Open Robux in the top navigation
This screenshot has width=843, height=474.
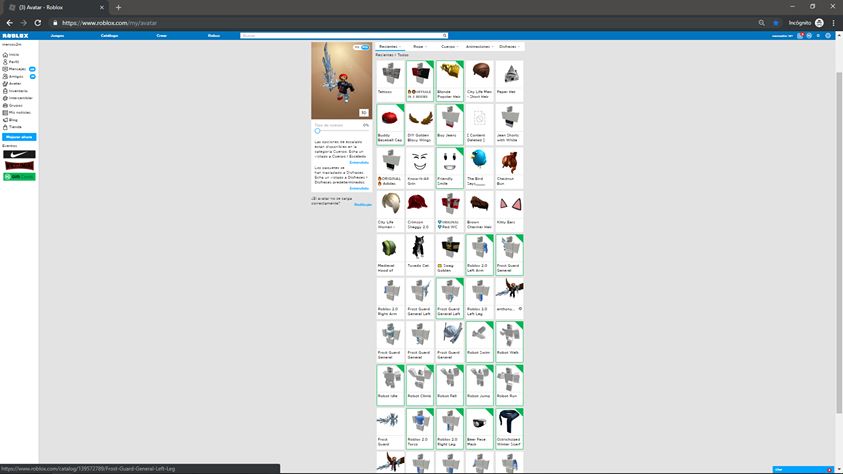click(214, 35)
